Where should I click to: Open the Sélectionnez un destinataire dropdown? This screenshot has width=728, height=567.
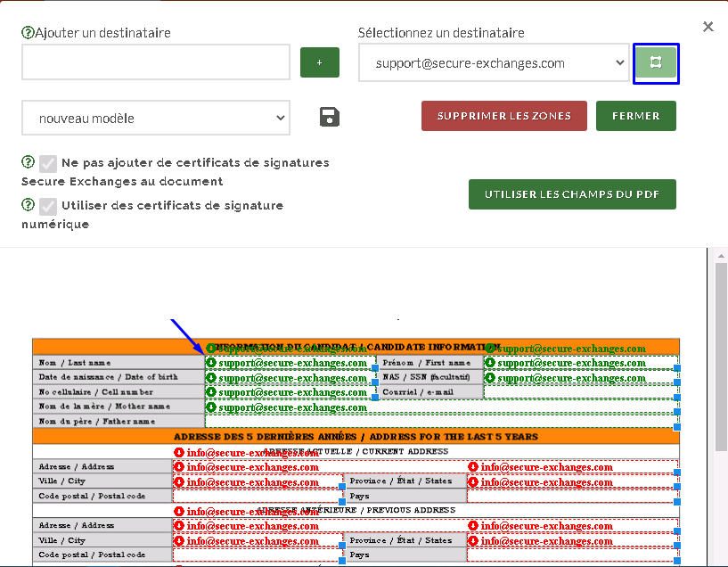click(x=494, y=62)
